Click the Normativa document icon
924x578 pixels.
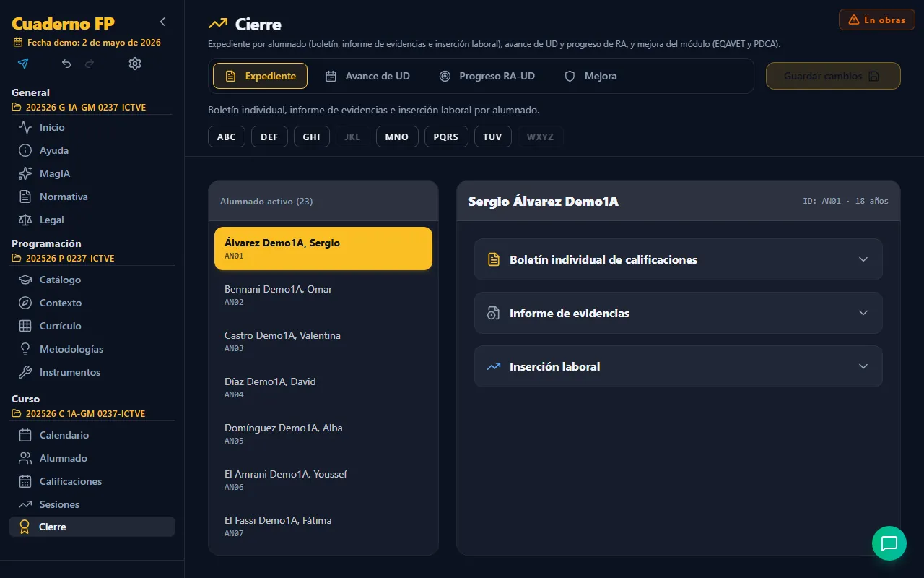click(25, 197)
